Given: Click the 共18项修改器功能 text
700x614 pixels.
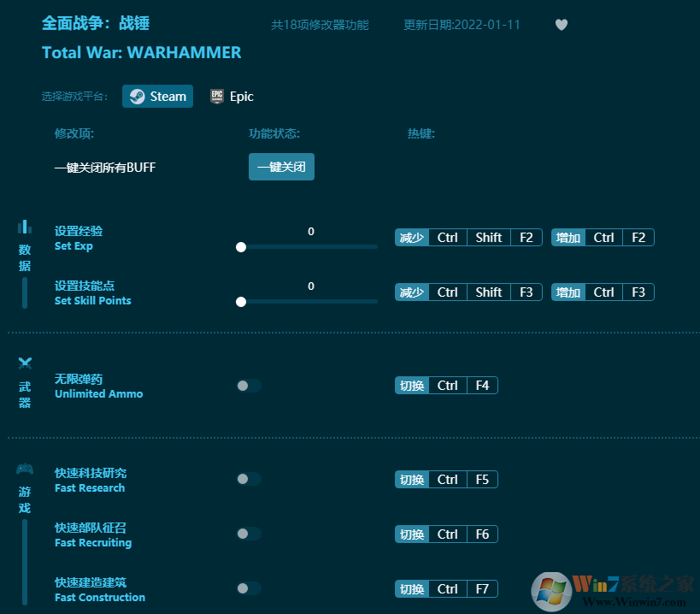Looking at the screenshot, I should (x=321, y=25).
